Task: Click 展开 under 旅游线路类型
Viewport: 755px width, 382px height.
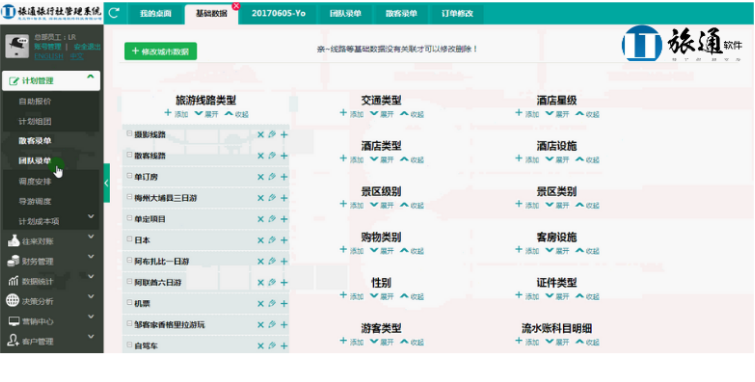Action: point(207,114)
